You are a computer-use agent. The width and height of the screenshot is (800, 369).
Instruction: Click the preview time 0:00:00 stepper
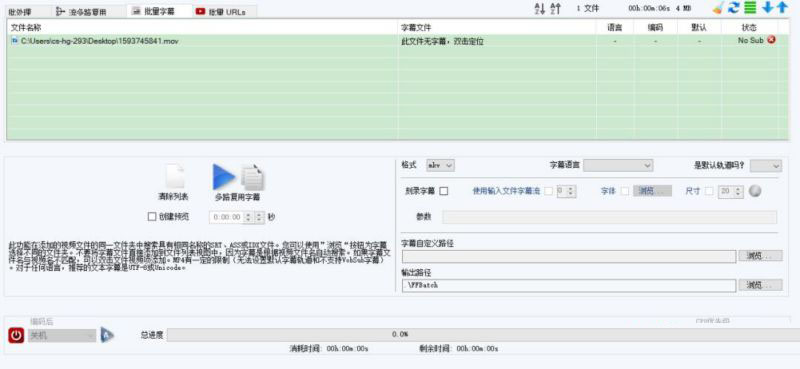coord(237,217)
